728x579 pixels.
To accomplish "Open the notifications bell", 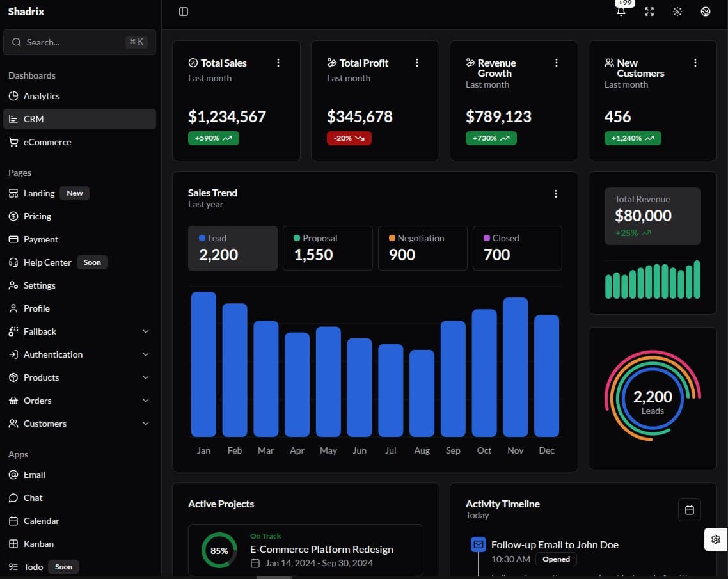I will pos(621,12).
